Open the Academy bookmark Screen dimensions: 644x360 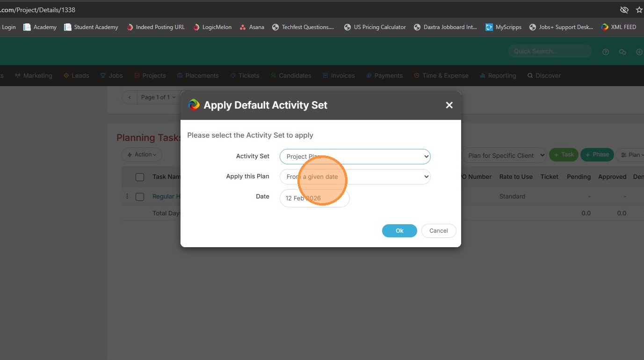40,27
